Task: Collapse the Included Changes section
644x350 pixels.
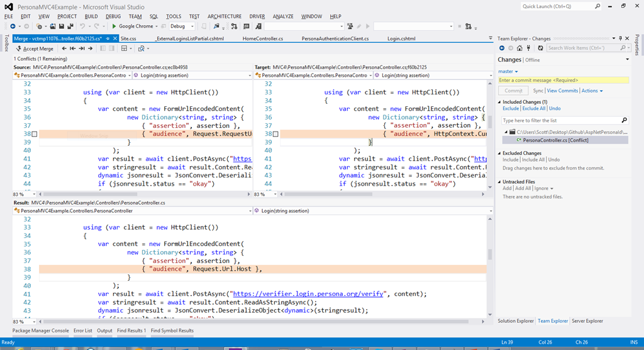Action: (x=500, y=102)
